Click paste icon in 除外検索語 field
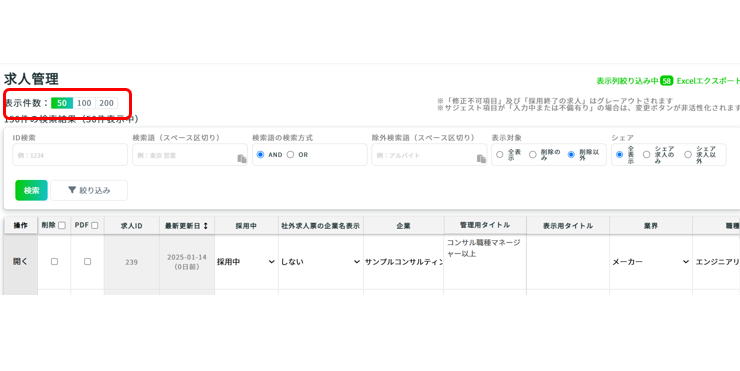Image resolution: width=740 pixels, height=371 pixels. (x=481, y=159)
